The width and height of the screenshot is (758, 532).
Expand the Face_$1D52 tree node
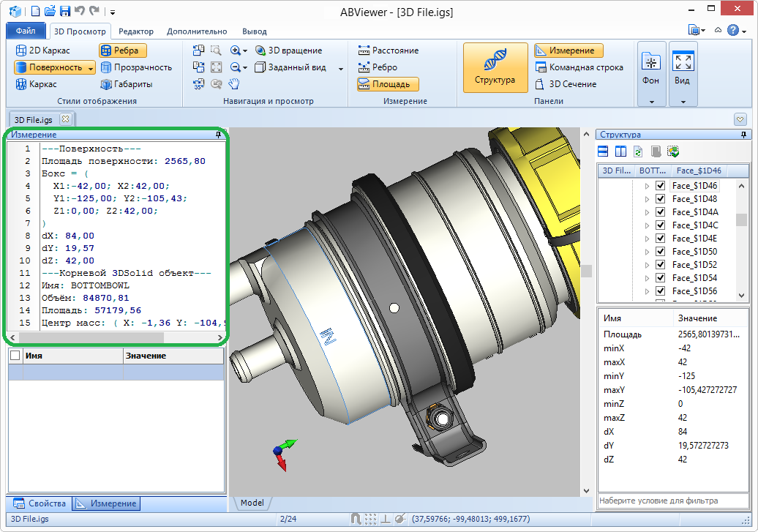[x=647, y=265]
